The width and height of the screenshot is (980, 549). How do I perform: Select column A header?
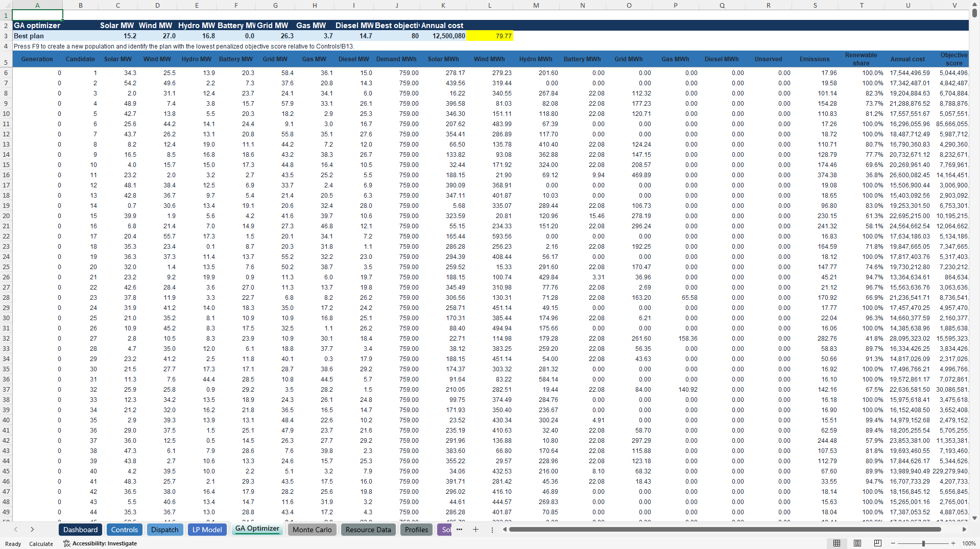point(37,5)
